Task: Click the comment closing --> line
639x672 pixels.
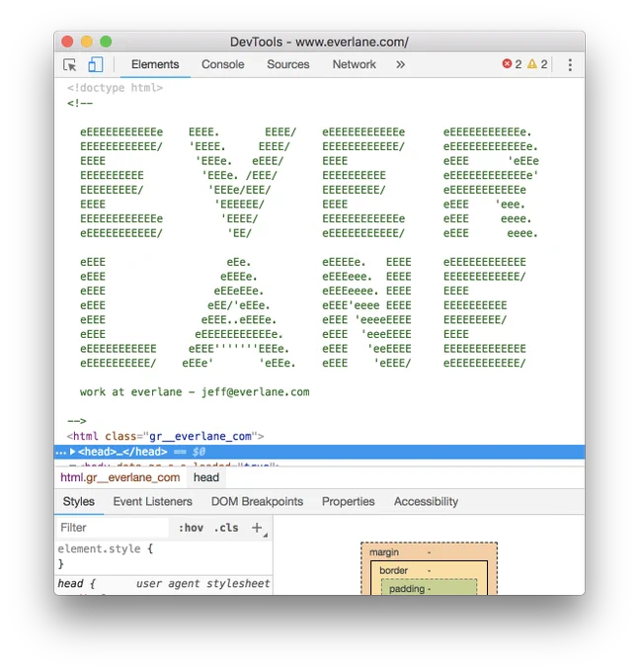Action: (77, 421)
